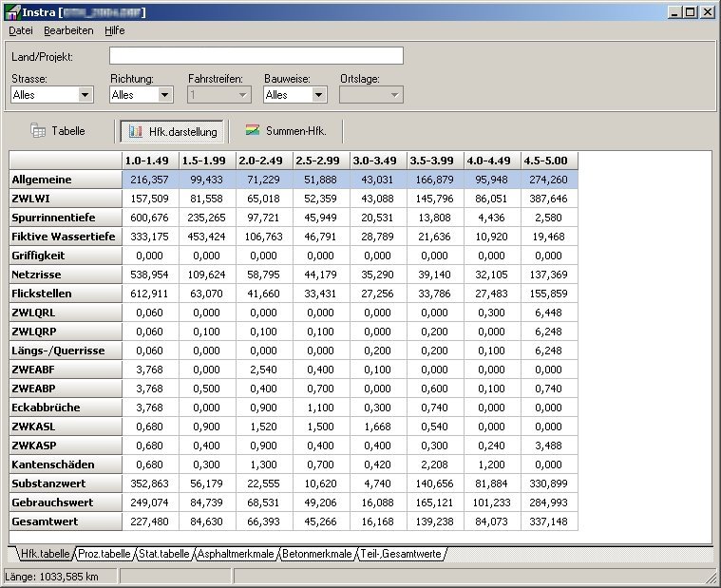721x588 pixels.
Task: Open the Bearbeiten menu
Action: 68,30
